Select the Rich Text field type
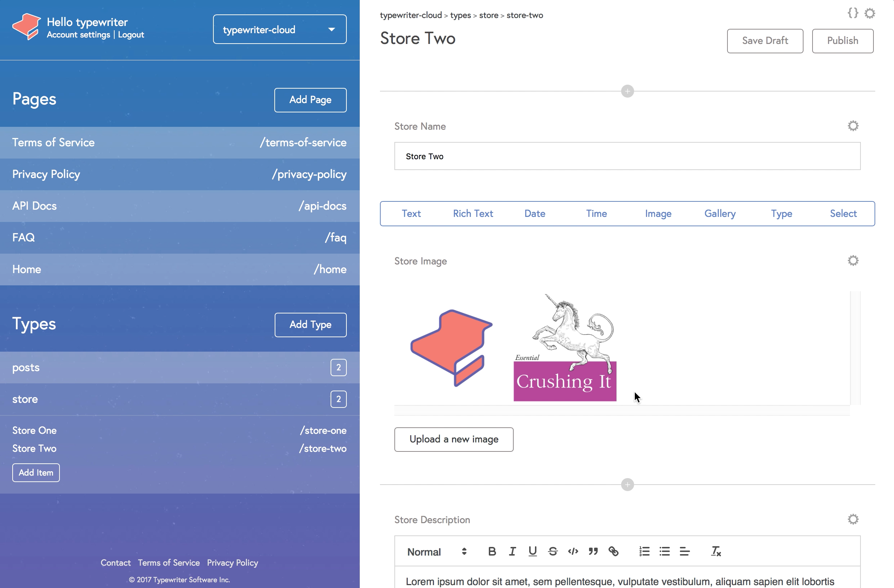The image size is (894, 588). (x=473, y=214)
